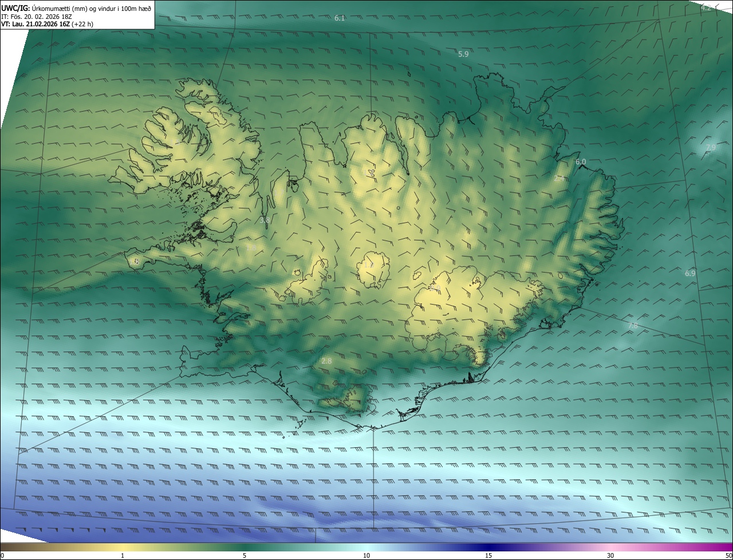Click the precipitation color scale bar

(x=366, y=547)
